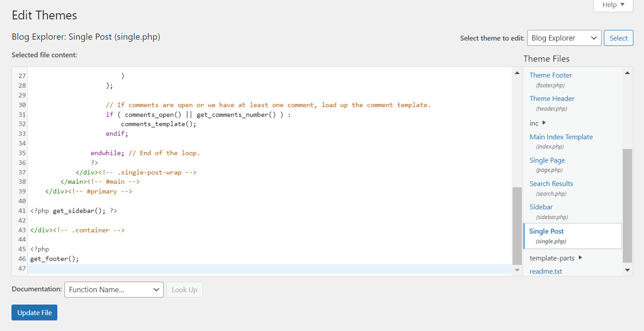The image size is (644, 331).
Task: Open the 'Select theme to edit' dropdown
Action: pyautogui.click(x=564, y=38)
